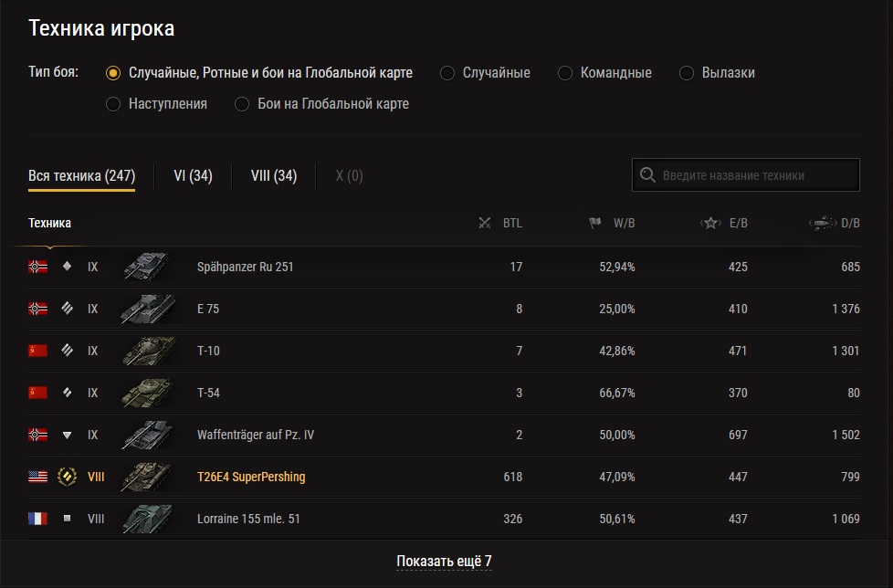This screenshot has width=893, height=588.
Task: Click the German flag beside E 75
Action: (x=37, y=309)
